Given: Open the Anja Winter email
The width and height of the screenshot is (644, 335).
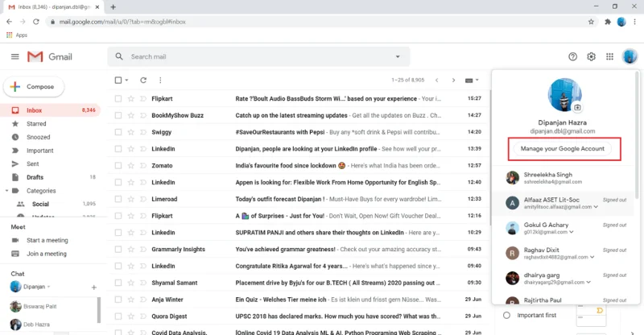Looking at the screenshot, I should [x=298, y=300].
